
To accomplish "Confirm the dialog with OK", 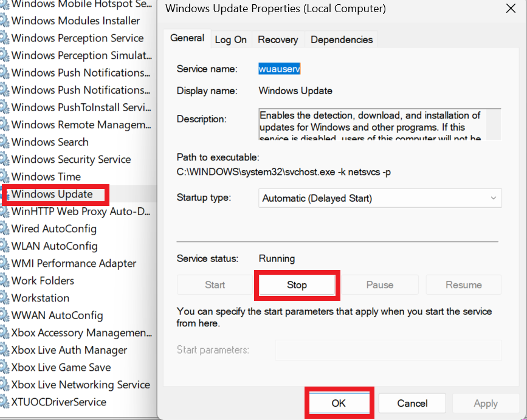I will (339, 403).
